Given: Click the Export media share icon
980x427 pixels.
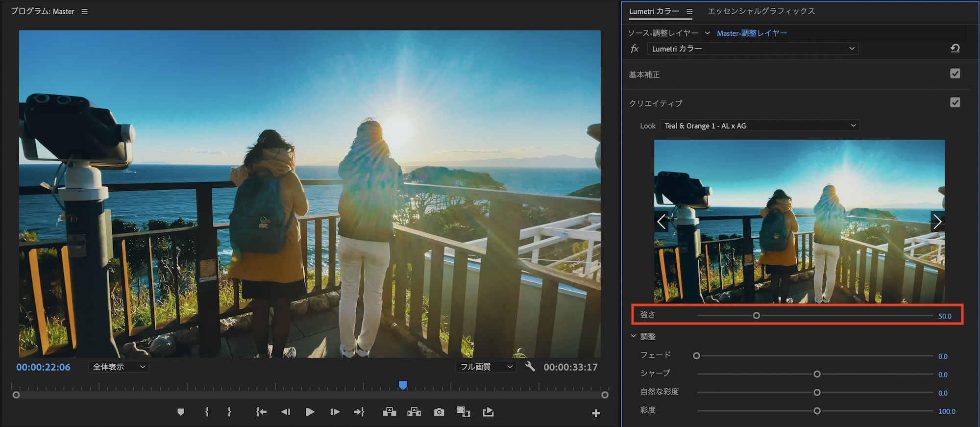Looking at the screenshot, I should point(488,412).
